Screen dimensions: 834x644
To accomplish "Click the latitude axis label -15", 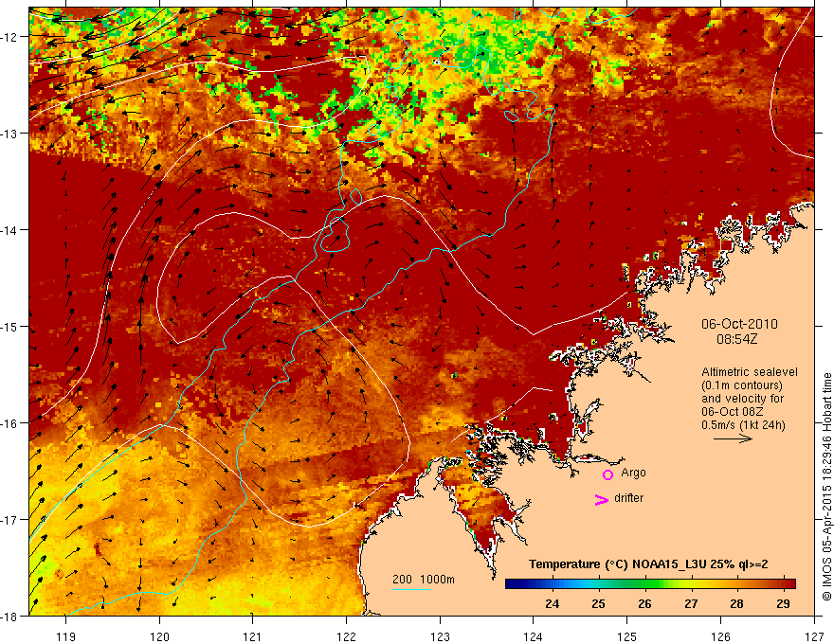I will (9, 326).
